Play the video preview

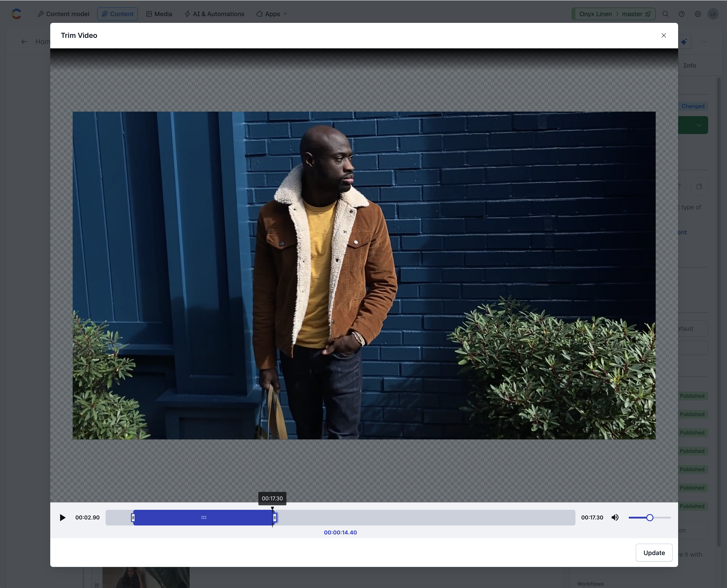62,518
